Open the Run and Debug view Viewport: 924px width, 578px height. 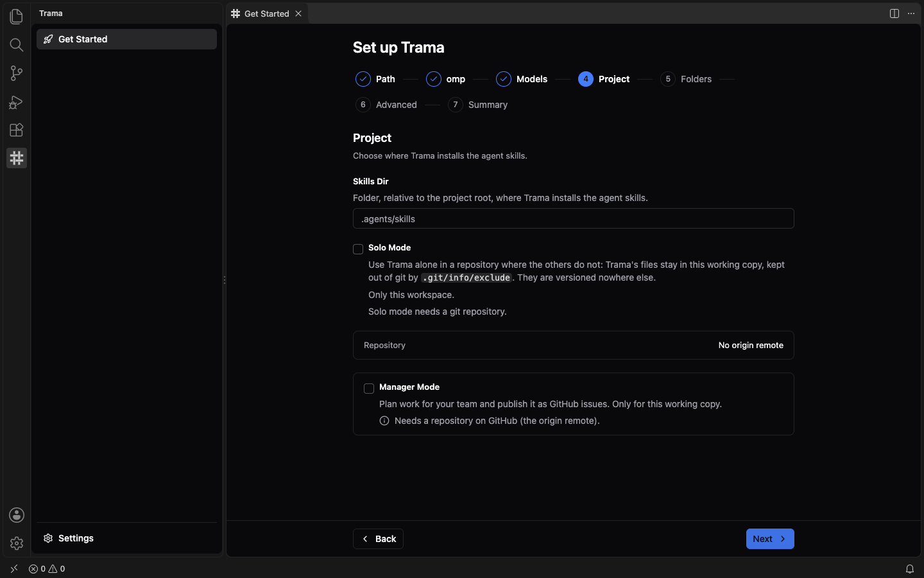tap(17, 101)
